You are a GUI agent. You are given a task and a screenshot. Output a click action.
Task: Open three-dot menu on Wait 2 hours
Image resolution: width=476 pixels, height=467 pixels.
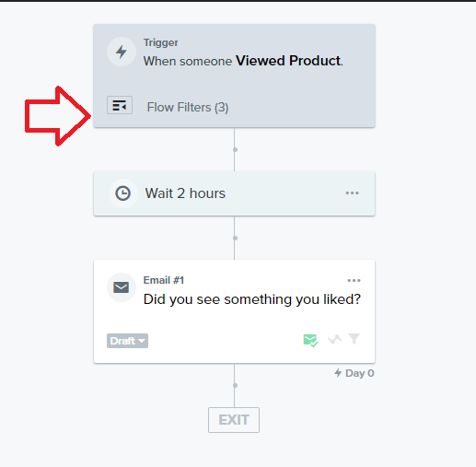[352, 193]
